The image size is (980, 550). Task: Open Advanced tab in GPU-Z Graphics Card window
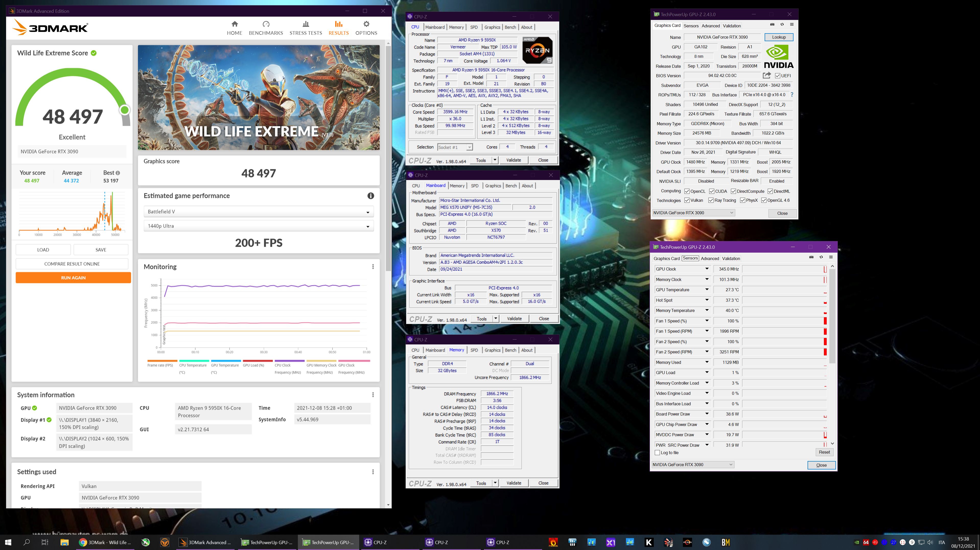tap(710, 26)
